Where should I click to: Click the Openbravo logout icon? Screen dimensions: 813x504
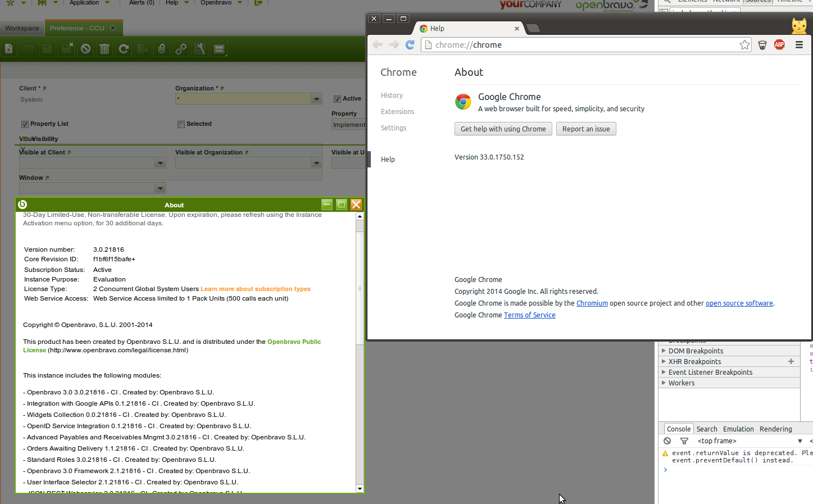[x=258, y=3]
